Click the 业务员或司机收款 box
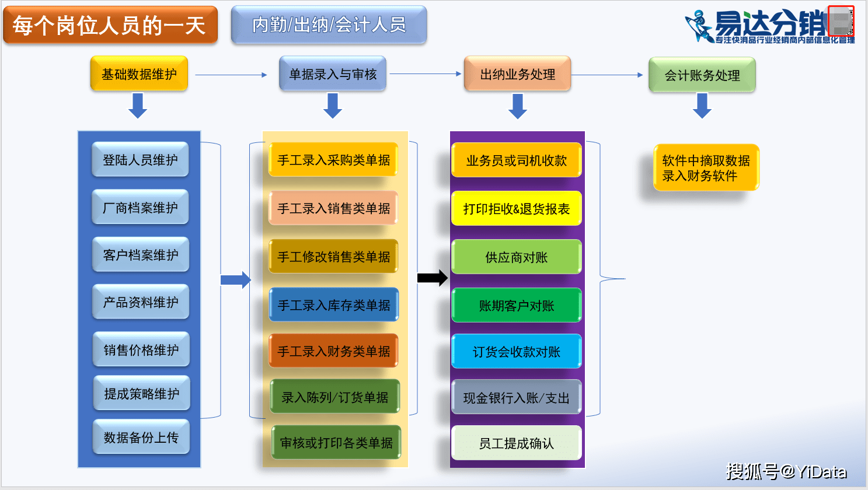 [517, 160]
